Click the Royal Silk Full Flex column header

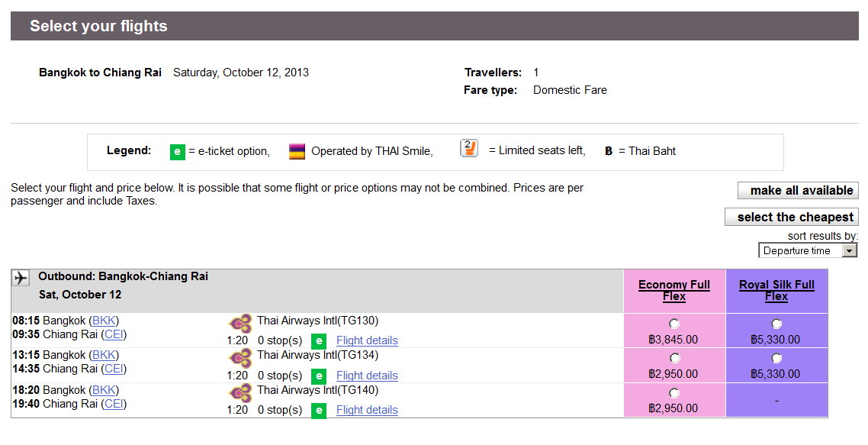tap(776, 290)
